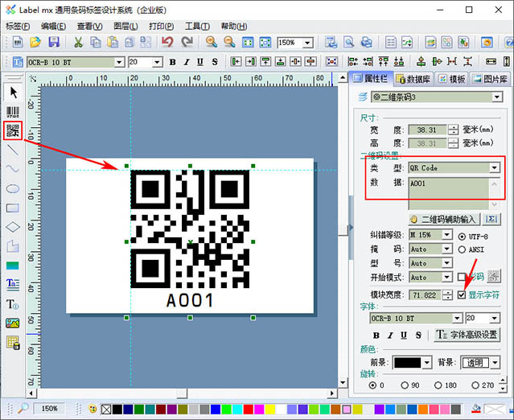Viewport: 514px width, 420px height.
Task: Insert a table with grid tool
Action: click(13, 343)
